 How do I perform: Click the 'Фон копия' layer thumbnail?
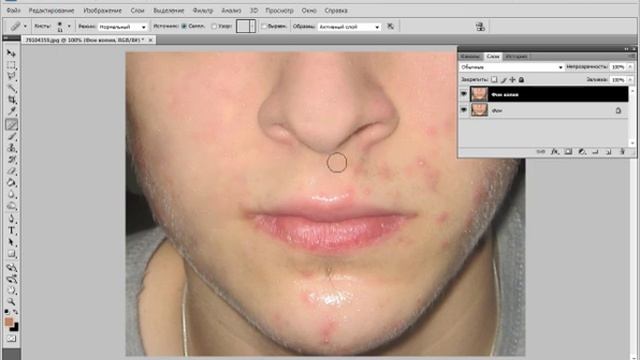(x=479, y=94)
